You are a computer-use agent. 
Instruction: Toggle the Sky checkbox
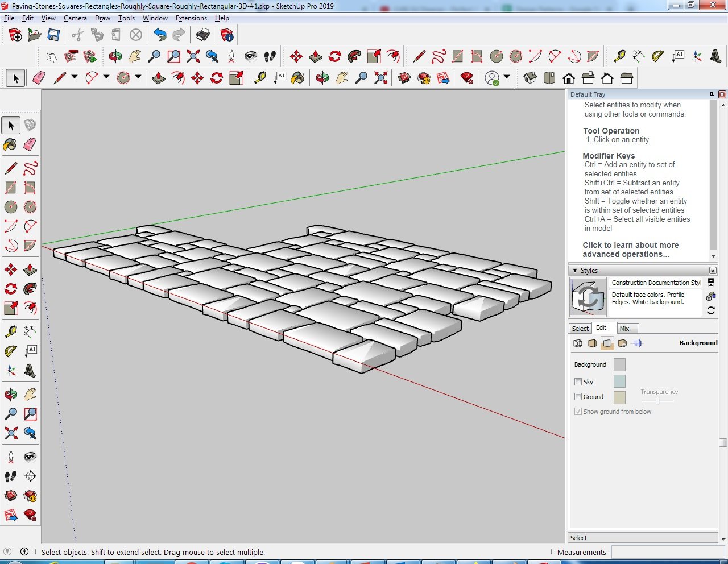point(578,382)
